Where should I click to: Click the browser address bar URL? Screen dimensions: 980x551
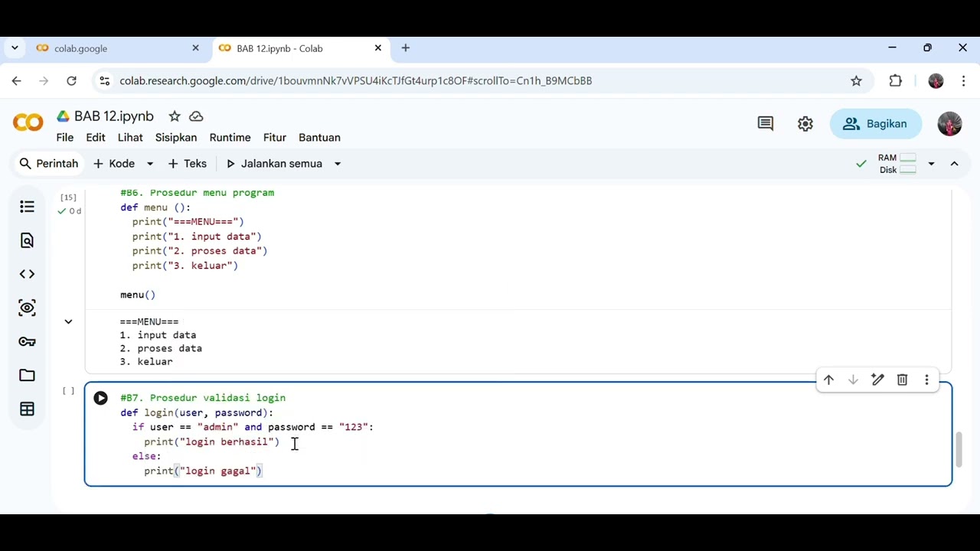(x=355, y=80)
